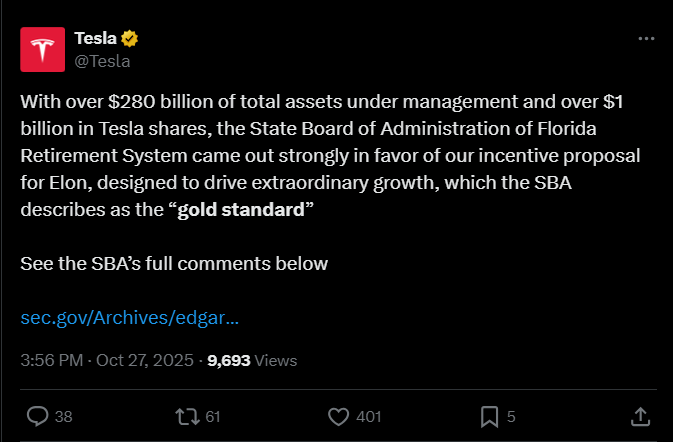Open the sec.gov/Archives/edgar link
Viewport: 673px width, 442px height.
tap(130, 318)
